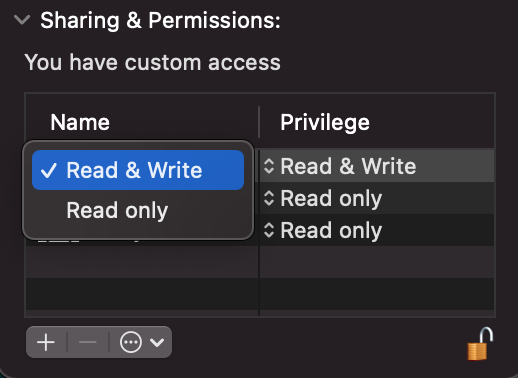This screenshot has height=378, width=518.
Task: Click the minus icon to remove user
Action: [x=88, y=342]
